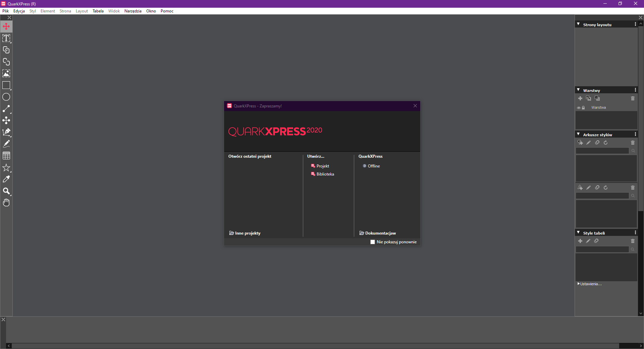Delete layer using Warstwy trash icon
Screen dimensions: 644x349
click(x=633, y=98)
